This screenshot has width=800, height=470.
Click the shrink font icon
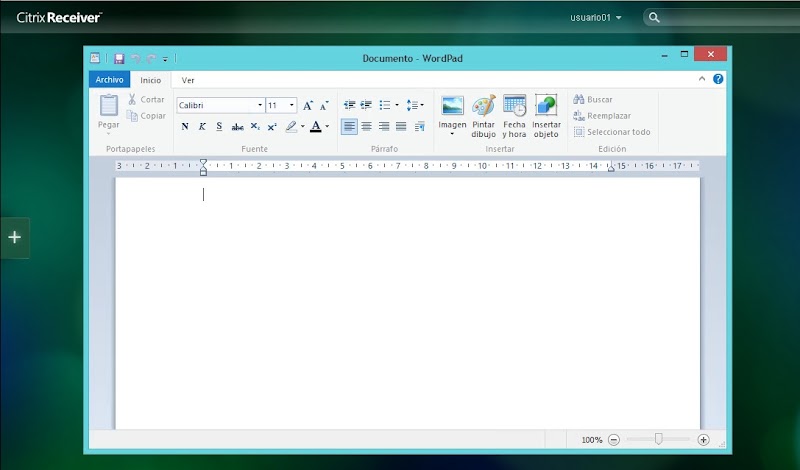point(324,105)
